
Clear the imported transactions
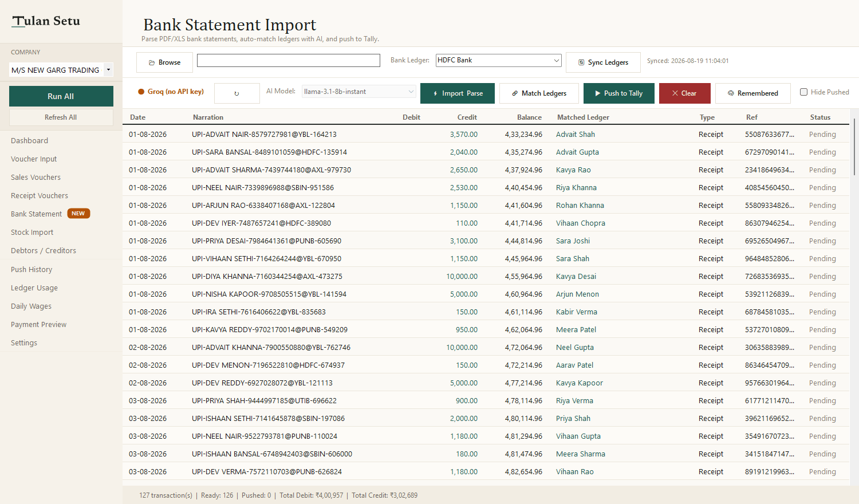[685, 93]
